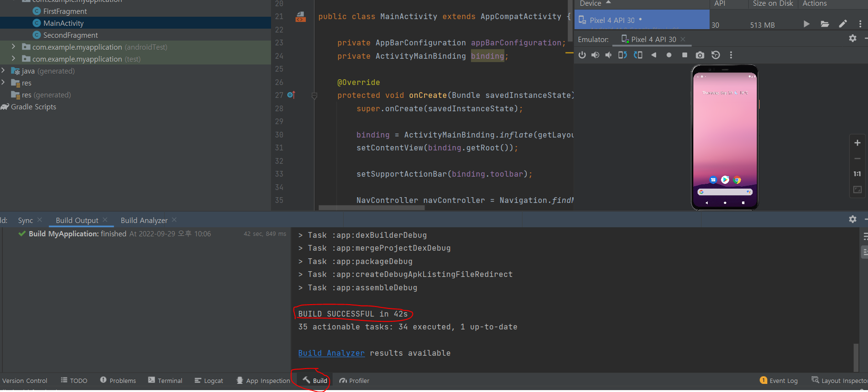Close the Build Analyzer tab
This screenshot has width=868, height=392.
tap(174, 220)
